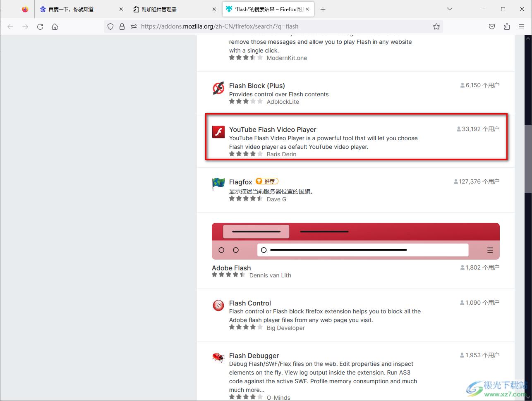532x401 pixels.
Task: Open site permissions icon in address bar
Action: point(134,26)
